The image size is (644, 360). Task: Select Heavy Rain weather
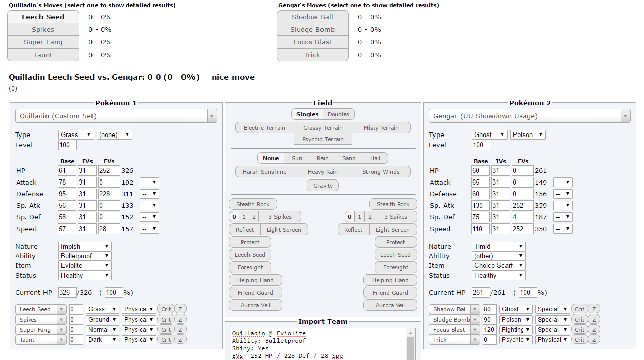tap(323, 172)
